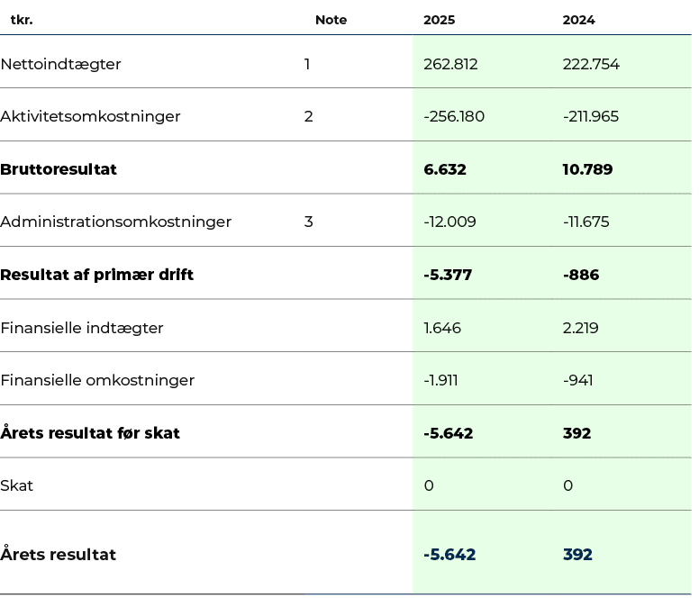The image size is (699, 616).
Task: Select the Skat 2025 value 0
Action: click(429, 485)
